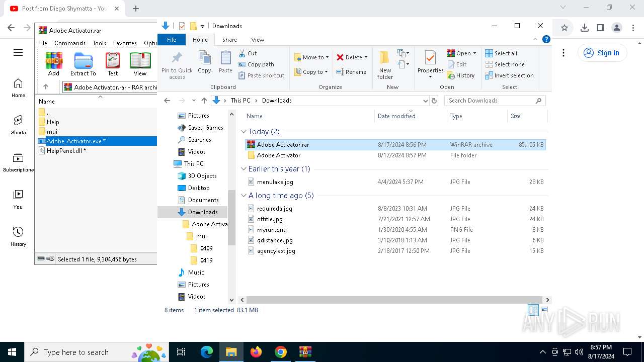Click the Paste ribbon icon
Image resolution: width=644 pixels, height=362 pixels.
coord(225,62)
